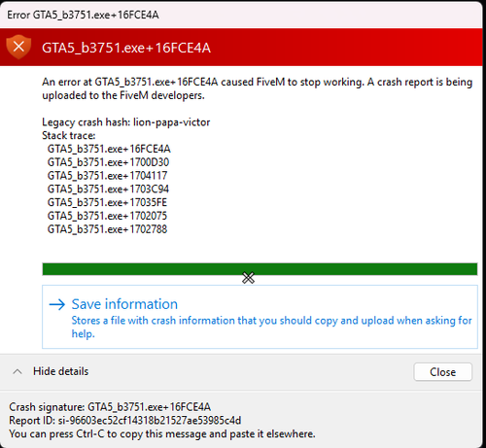The width and height of the screenshot is (486, 448).
Task: Select first stack trace entry under Stack trace
Action: [x=109, y=149]
